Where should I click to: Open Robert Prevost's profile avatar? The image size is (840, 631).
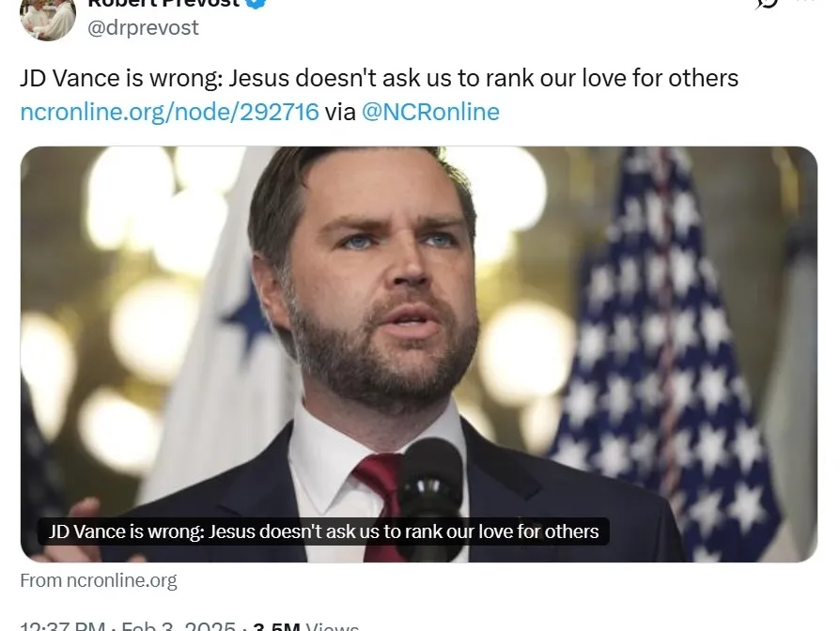48,17
